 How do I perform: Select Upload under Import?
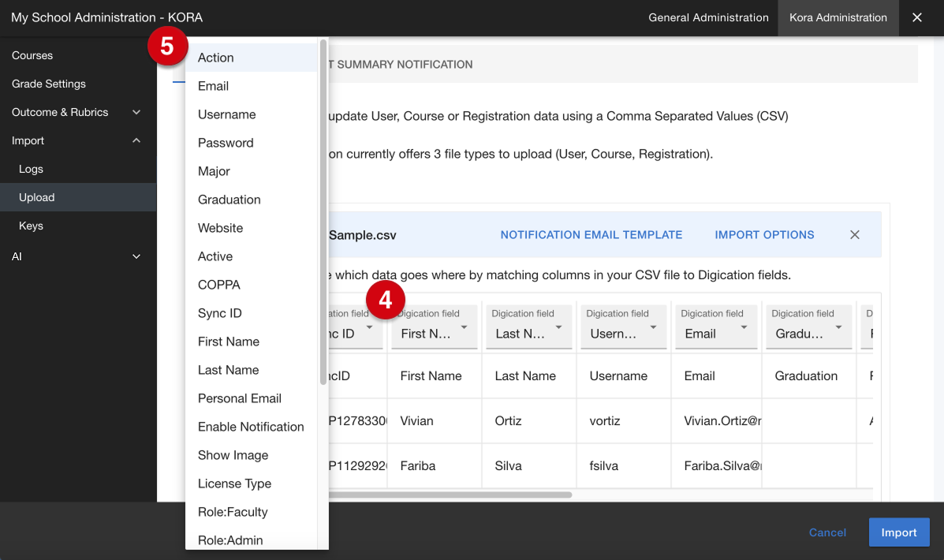point(77,197)
